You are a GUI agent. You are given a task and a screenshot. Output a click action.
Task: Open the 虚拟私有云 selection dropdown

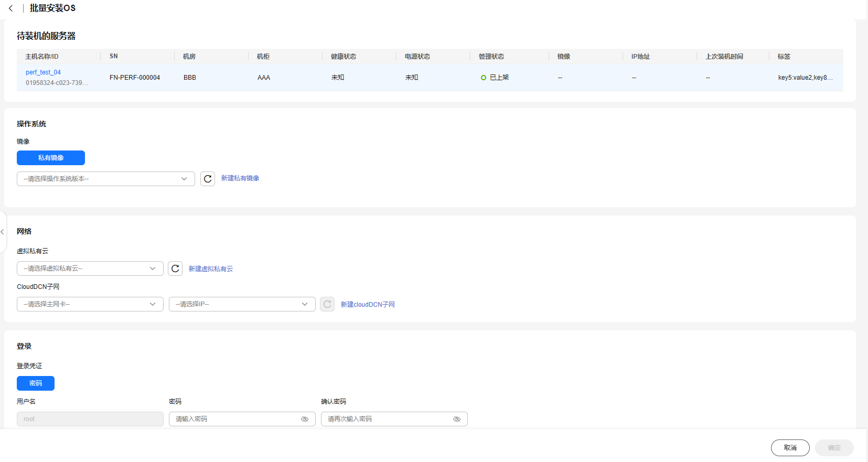90,268
